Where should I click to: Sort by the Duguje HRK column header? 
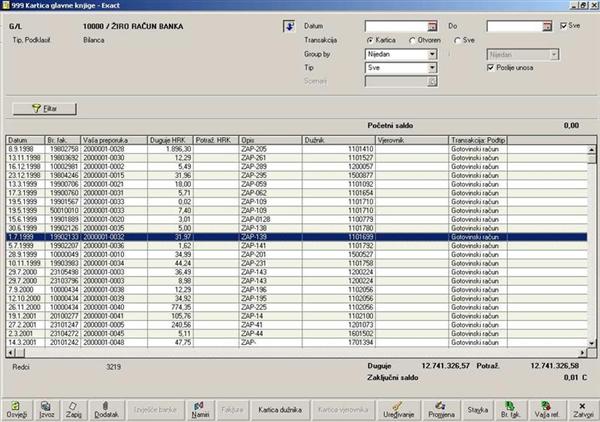click(168, 141)
